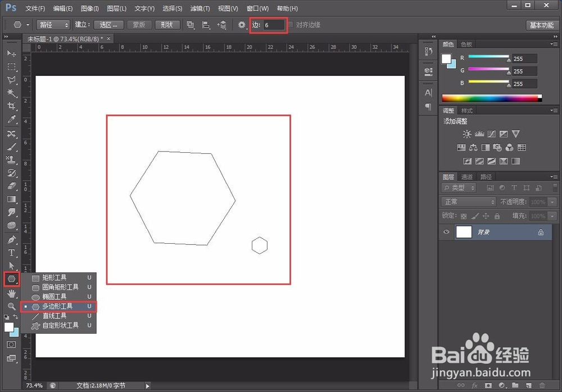The image size is (562, 392).
Task: Open the 不透明度 dropdown arrow
Action: click(x=552, y=202)
